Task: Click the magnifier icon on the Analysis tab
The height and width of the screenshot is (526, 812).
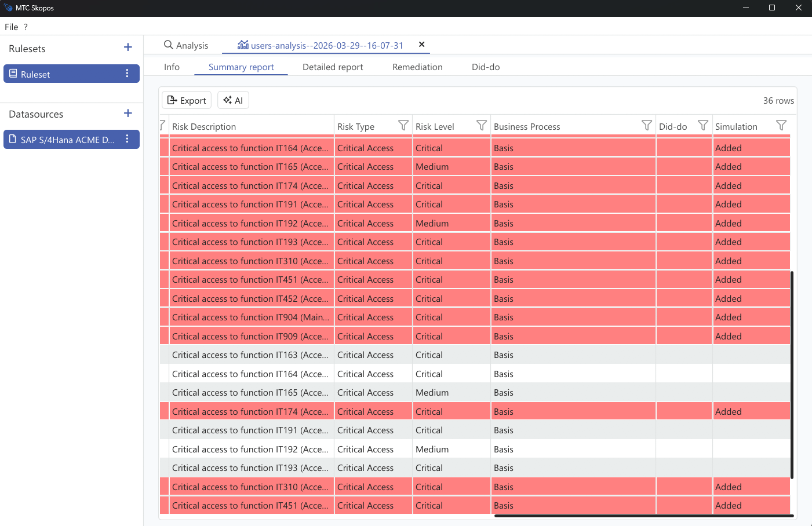Action: [x=168, y=45]
